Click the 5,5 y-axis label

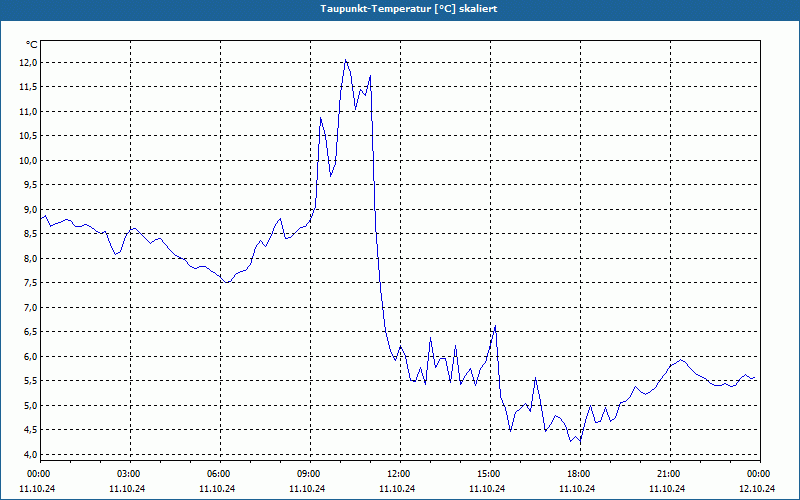click(x=30, y=381)
